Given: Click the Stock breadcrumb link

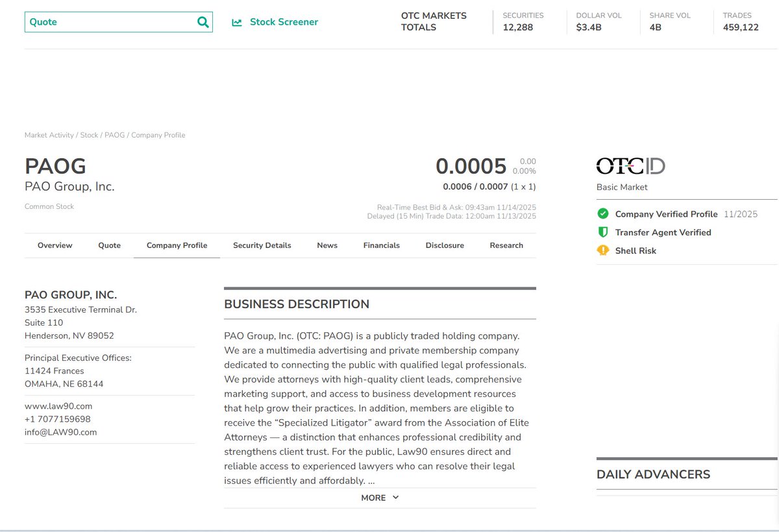Looking at the screenshot, I should click(90, 135).
